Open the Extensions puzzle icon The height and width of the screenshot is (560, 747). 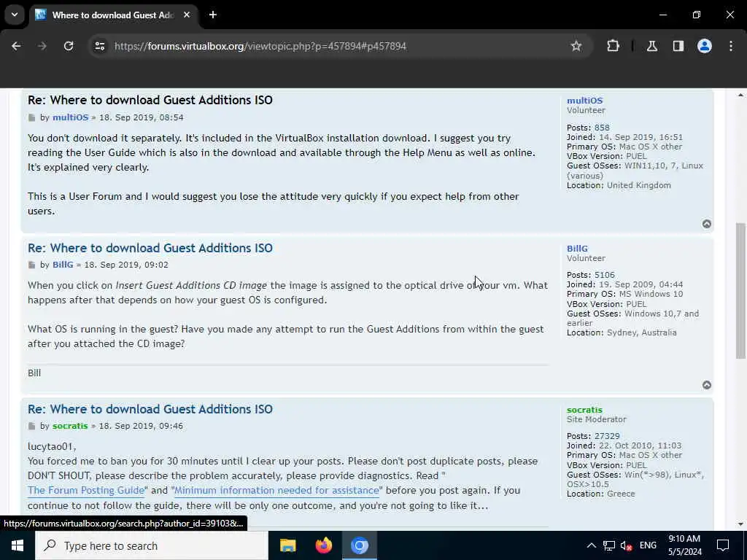click(x=613, y=46)
